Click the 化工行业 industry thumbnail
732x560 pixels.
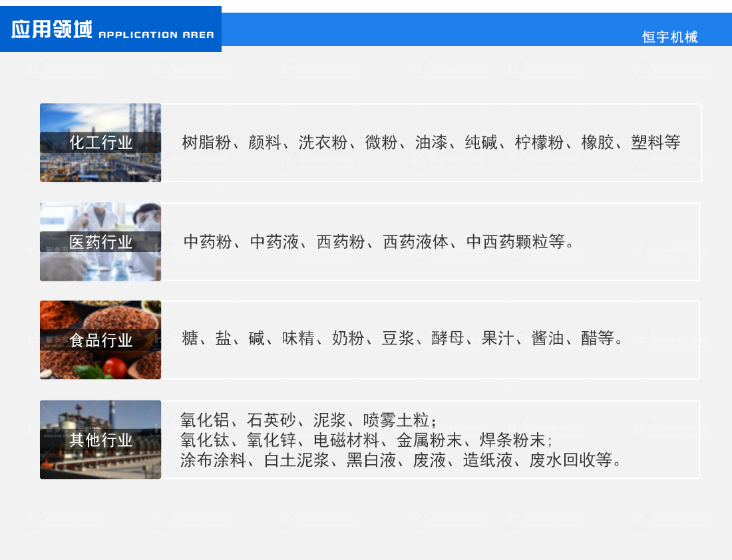tap(100, 142)
